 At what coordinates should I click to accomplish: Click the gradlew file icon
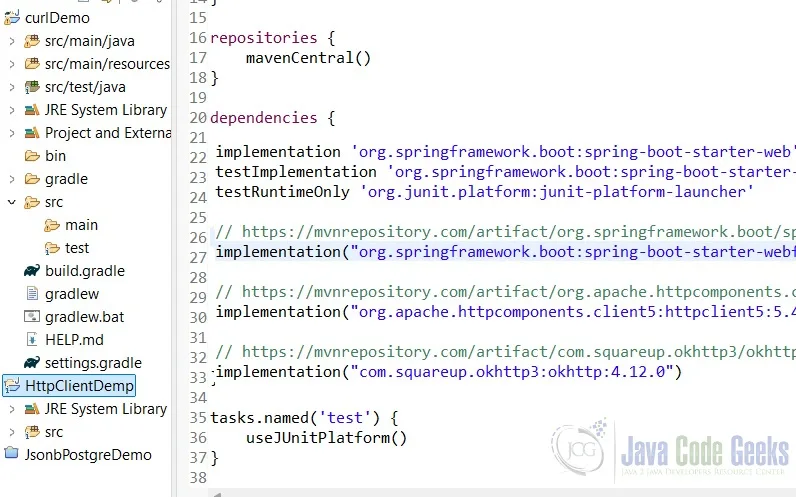(x=32, y=293)
